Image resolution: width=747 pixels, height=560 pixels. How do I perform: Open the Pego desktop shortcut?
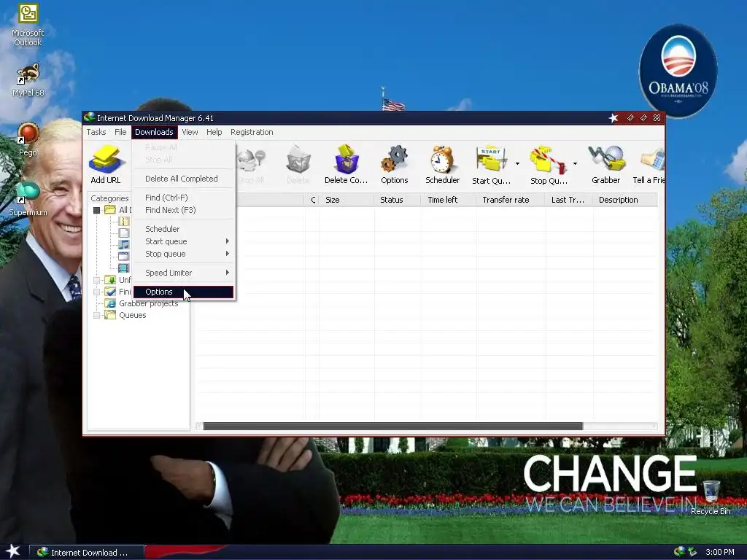click(28, 139)
